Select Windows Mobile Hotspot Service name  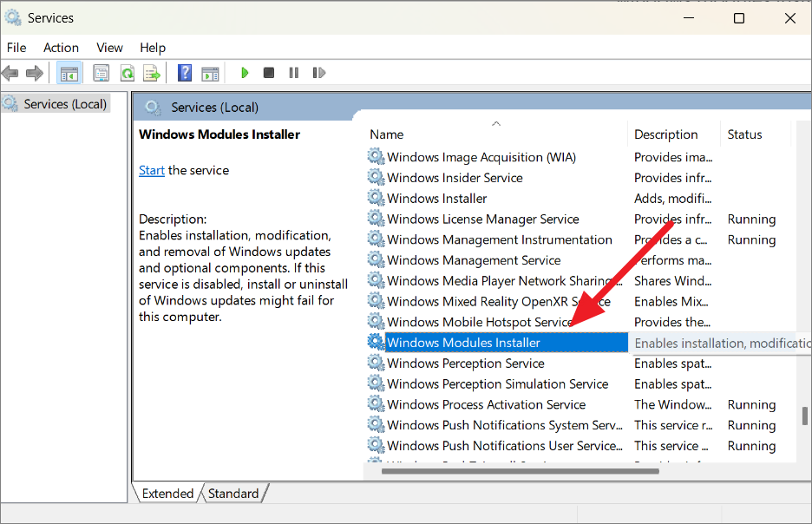click(480, 322)
